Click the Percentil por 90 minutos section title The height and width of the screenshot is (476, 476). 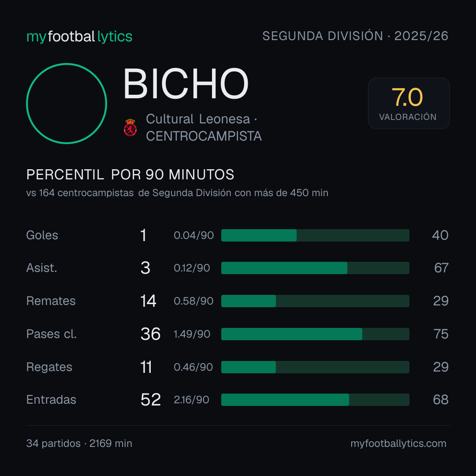pyautogui.click(x=130, y=175)
